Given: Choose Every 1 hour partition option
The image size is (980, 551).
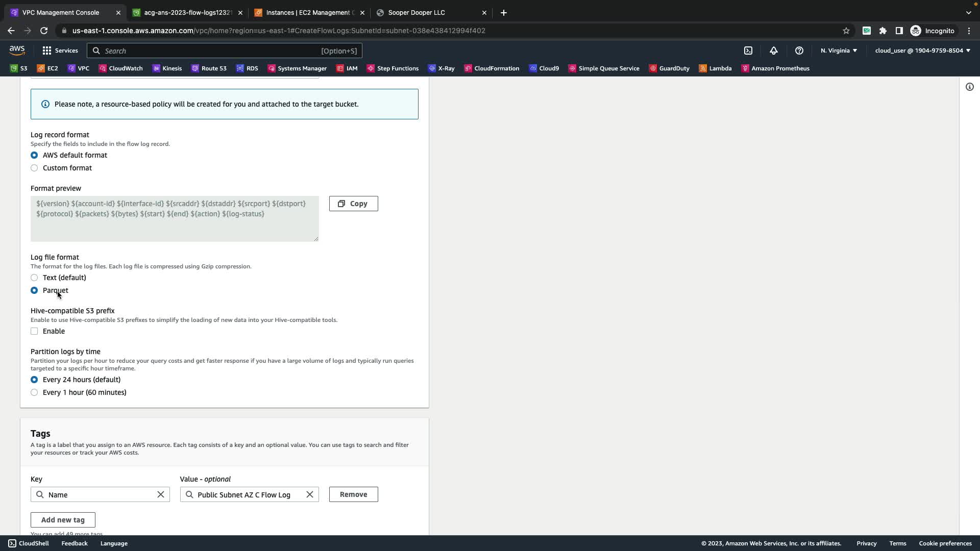Looking at the screenshot, I should [x=34, y=392].
